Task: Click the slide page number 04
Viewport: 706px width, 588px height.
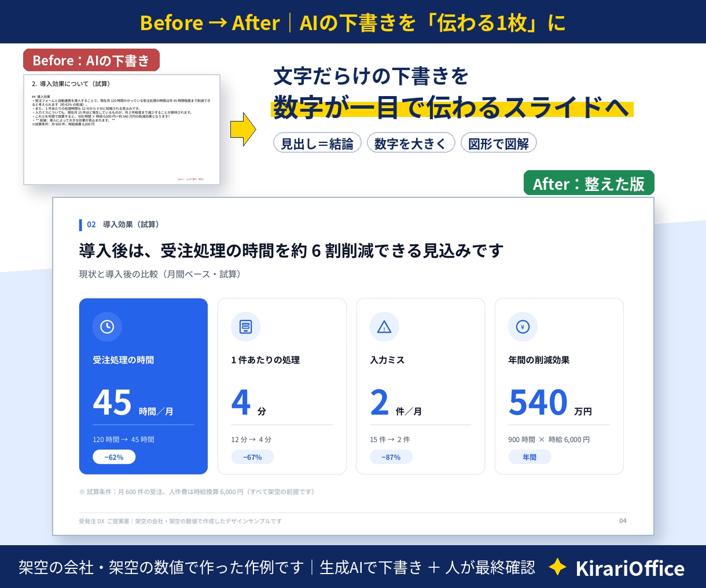Action: [x=623, y=521]
